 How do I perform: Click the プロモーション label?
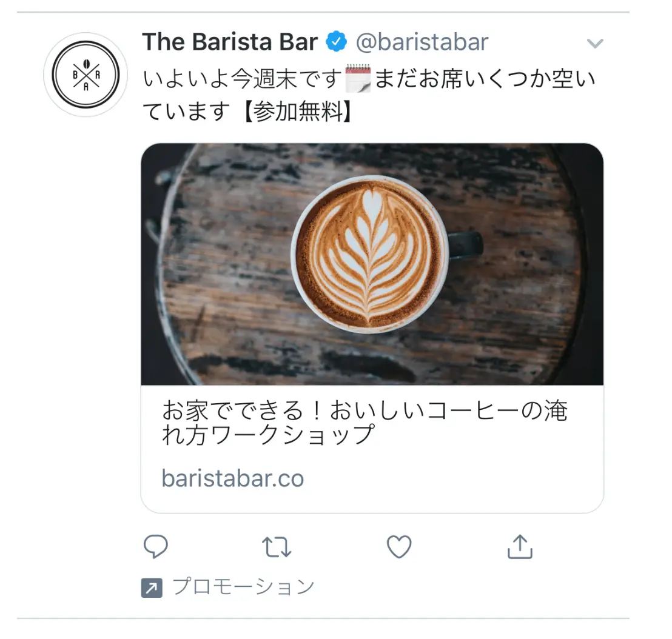[243, 587]
